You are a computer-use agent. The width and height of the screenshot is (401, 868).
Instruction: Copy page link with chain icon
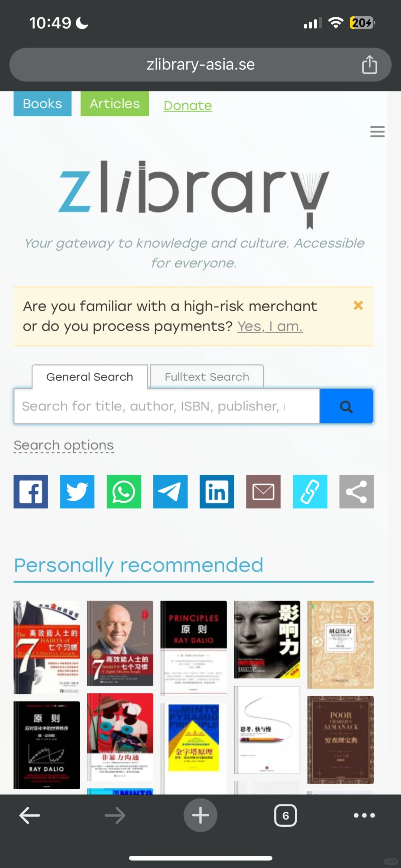pos(310,491)
